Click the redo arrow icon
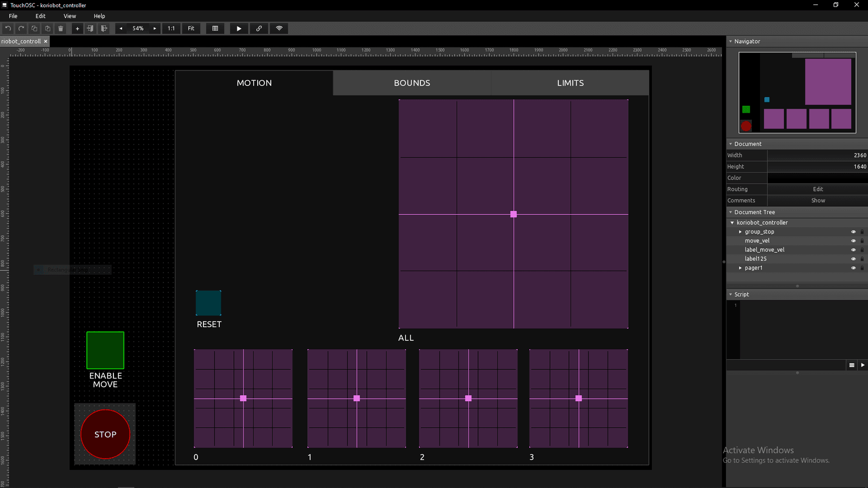The width and height of the screenshot is (868, 488). click(x=21, y=28)
